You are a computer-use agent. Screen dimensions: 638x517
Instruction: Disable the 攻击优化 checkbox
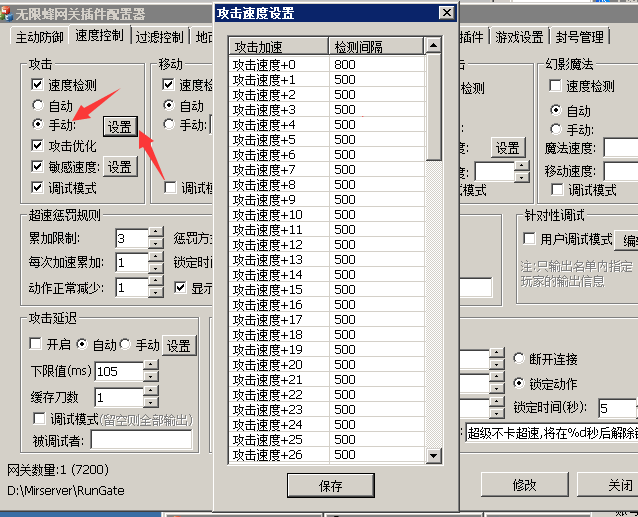[x=38, y=146]
